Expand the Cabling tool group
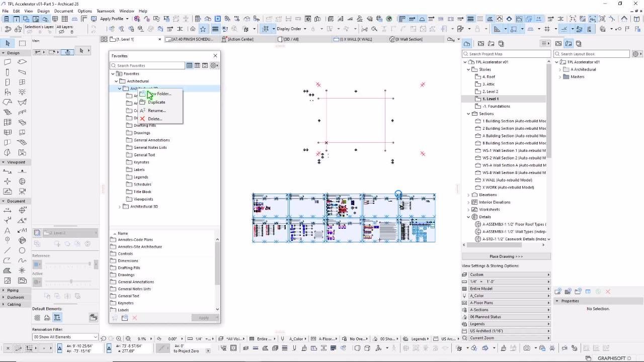The height and width of the screenshot is (362, 644). pyautogui.click(x=4, y=304)
